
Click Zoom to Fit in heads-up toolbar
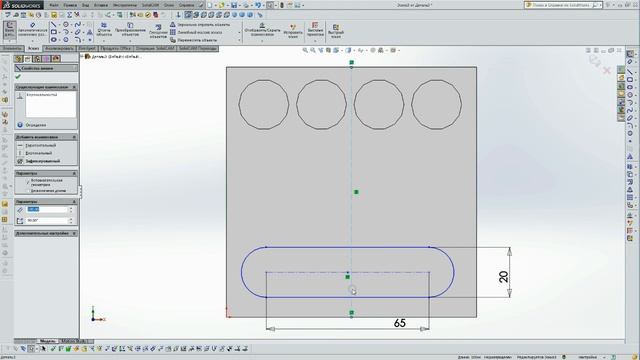(305, 50)
